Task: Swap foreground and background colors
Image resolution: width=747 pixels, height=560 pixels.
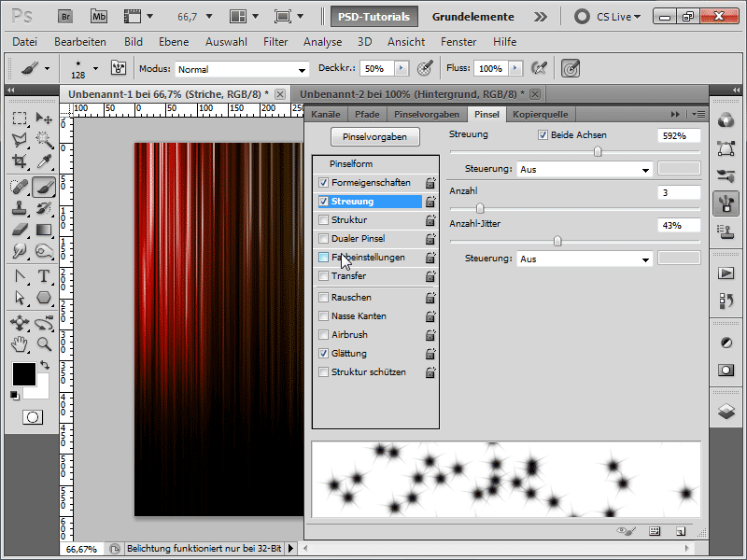Action: pos(45,366)
